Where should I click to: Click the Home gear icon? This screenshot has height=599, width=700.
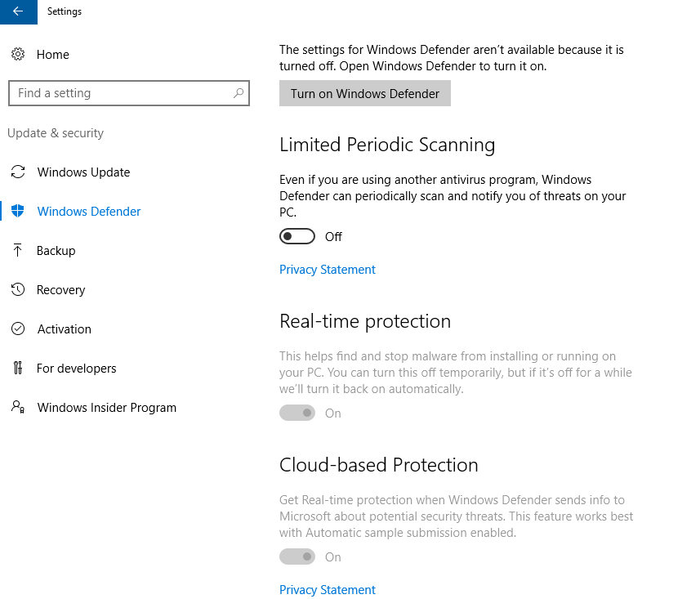point(18,55)
